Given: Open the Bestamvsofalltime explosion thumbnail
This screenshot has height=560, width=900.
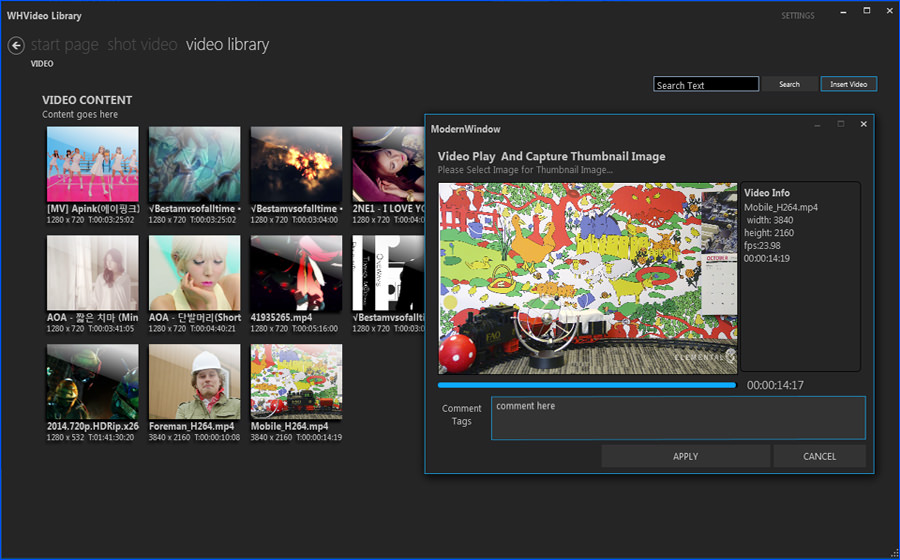Looking at the screenshot, I should 296,164.
